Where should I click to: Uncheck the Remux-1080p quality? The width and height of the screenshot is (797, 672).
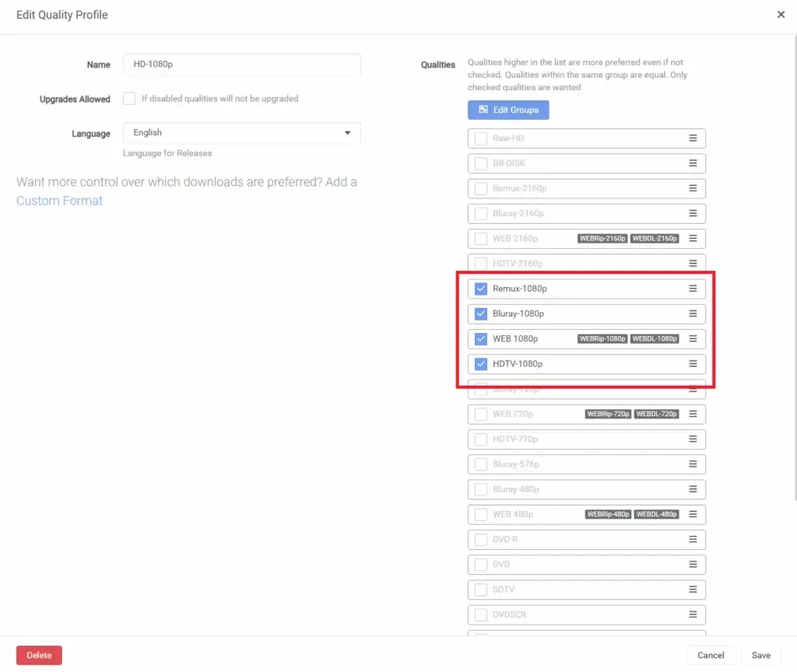(x=481, y=288)
